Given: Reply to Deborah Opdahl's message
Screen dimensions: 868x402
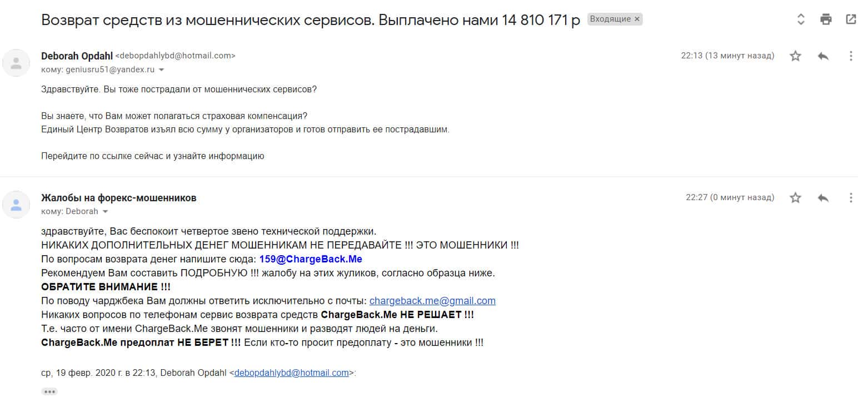Looking at the screenshot, I should (824, 56).
